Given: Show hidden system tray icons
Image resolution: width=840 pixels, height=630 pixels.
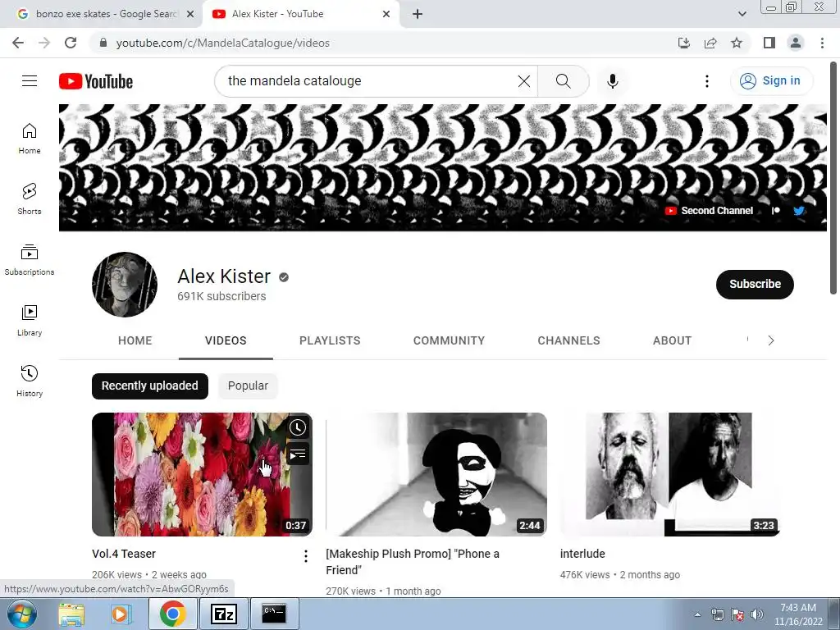Looking at the screenshot, I should (697, 614).
